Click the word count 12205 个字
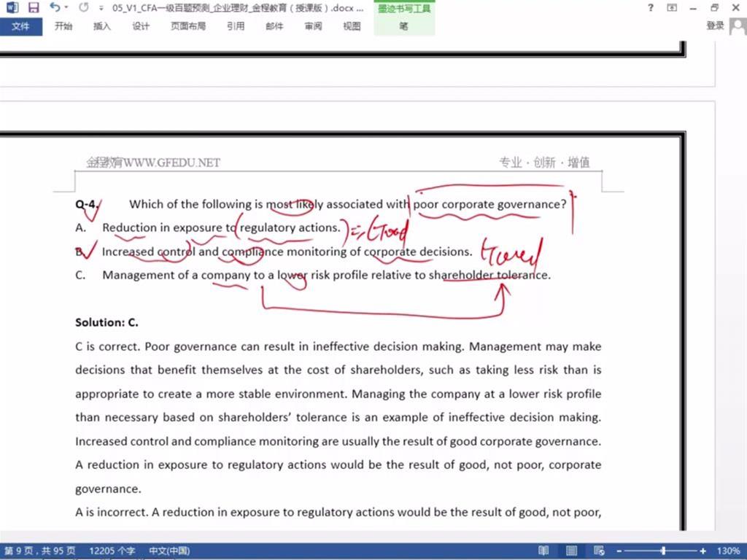This screenshot has width=747, height=560. tap(112, 551)
